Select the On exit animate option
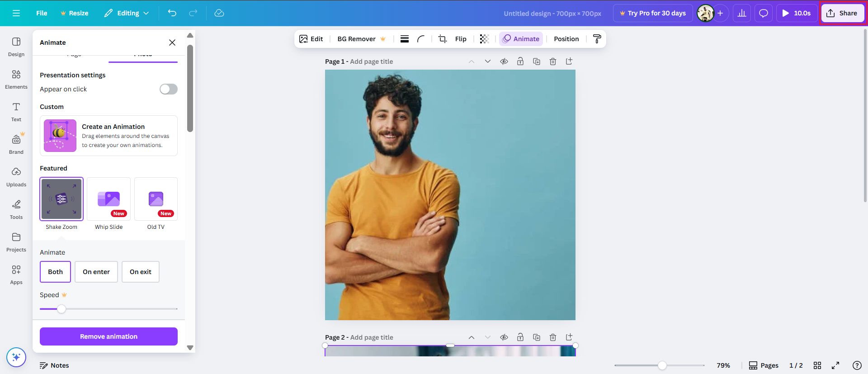Screen dimensions: 868x374 tap(141, 272)
